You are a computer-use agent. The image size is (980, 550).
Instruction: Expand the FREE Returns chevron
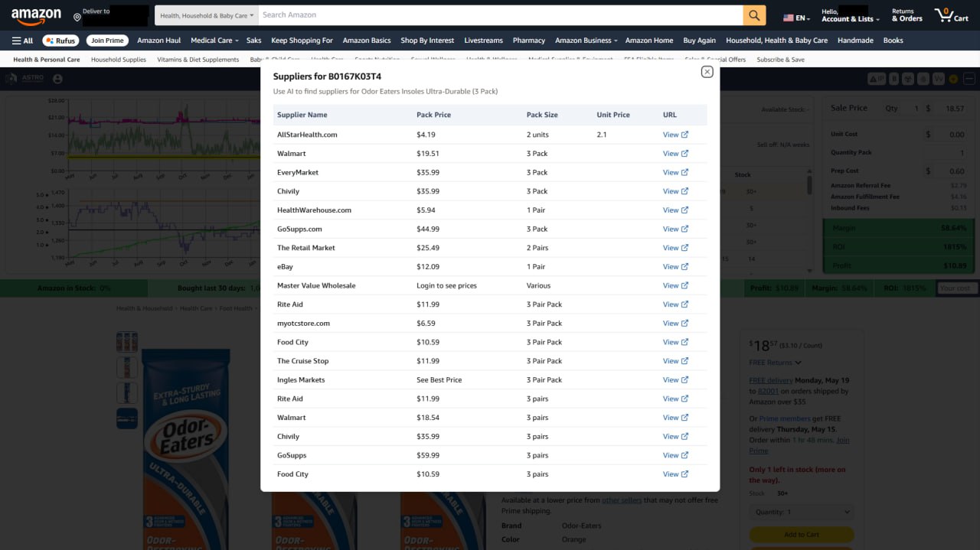tap(798, 363)
